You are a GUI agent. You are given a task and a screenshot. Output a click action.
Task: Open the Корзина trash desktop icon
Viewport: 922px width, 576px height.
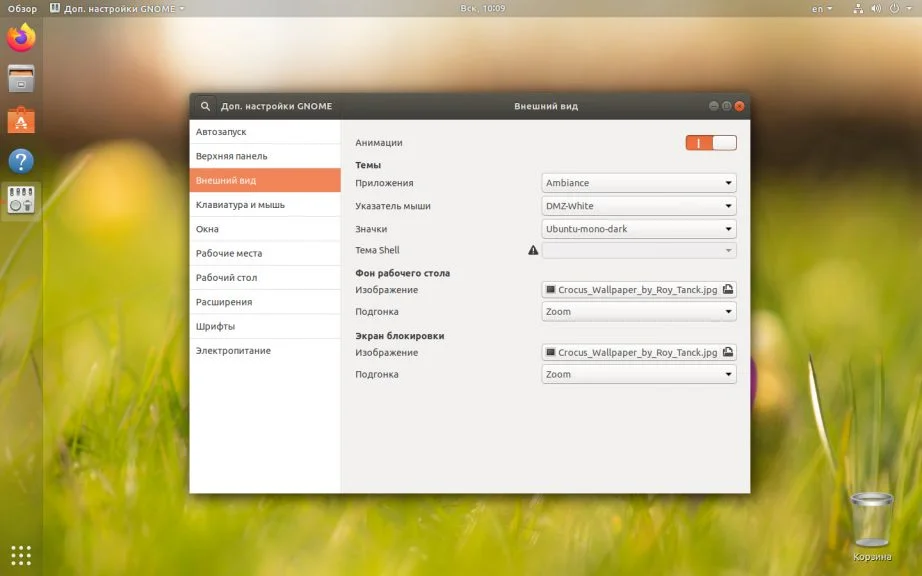(872, 526)
